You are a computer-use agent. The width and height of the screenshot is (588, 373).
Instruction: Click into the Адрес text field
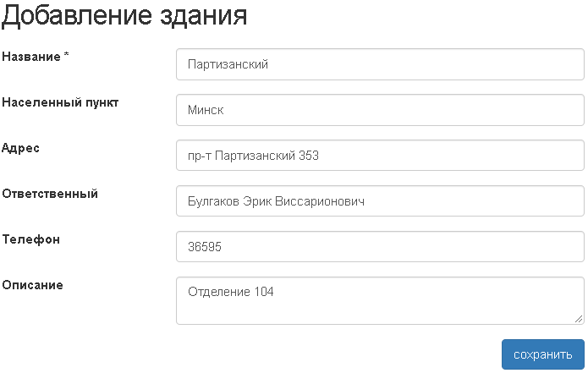click(380, 156)
